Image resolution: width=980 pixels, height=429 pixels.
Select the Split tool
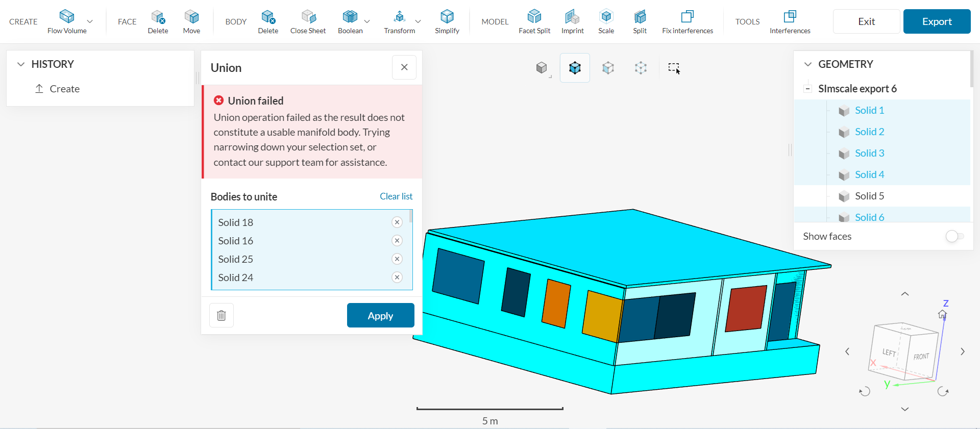pyautogui.click(x=640, y=21)
